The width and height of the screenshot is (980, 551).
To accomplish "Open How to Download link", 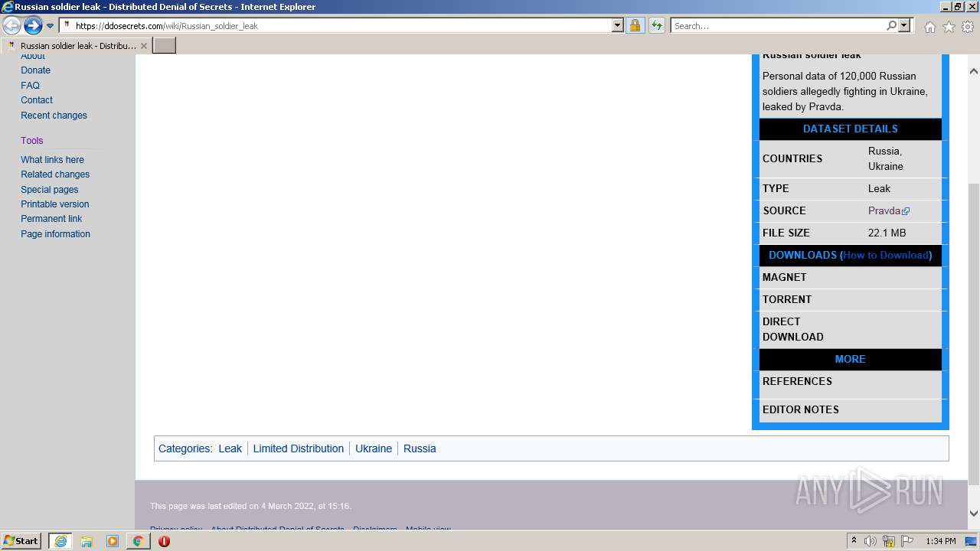I will pos(887,255).
